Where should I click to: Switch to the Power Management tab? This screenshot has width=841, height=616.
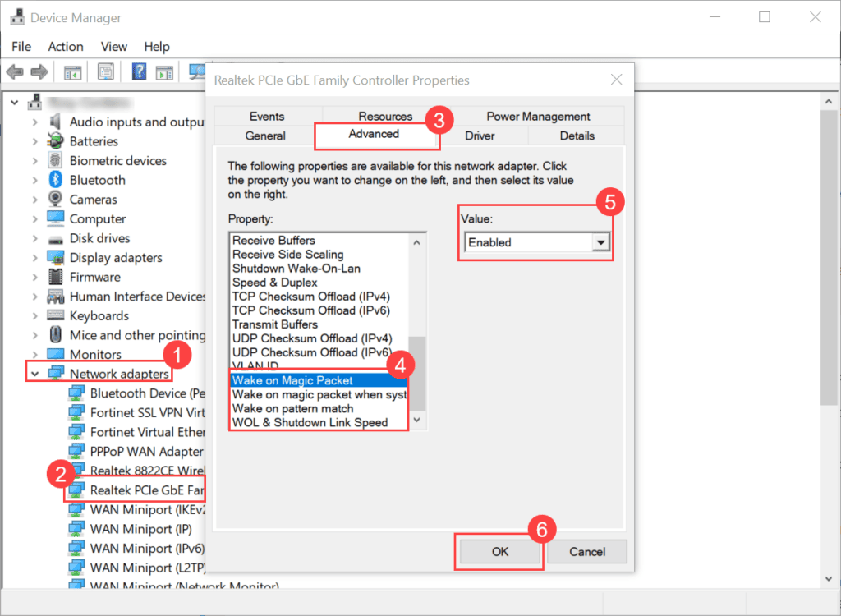pos(539,116)
